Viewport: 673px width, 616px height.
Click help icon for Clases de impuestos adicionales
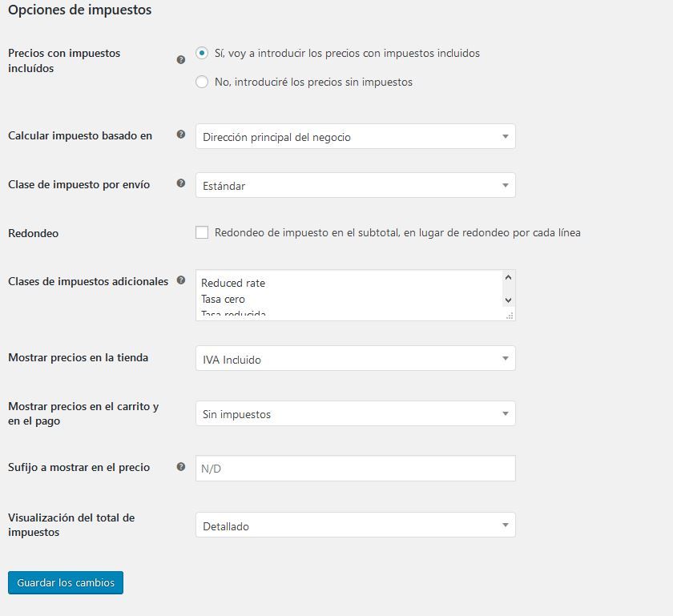[181, 280]
